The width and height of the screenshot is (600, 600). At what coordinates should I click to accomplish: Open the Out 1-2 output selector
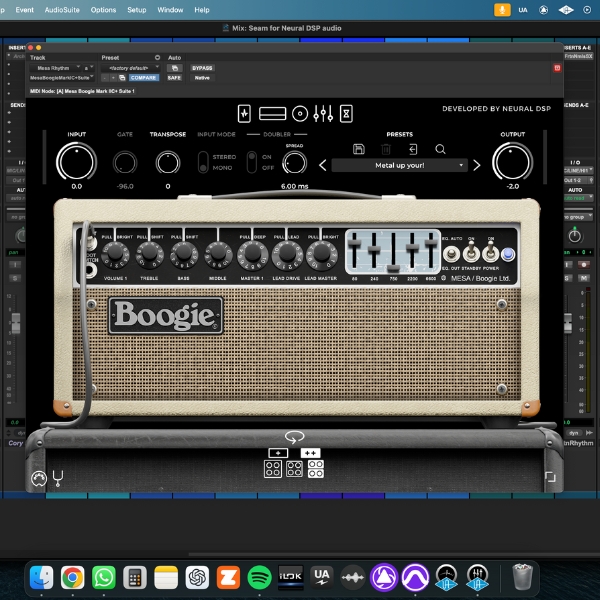pyautogui.click(x=578, y=180)
